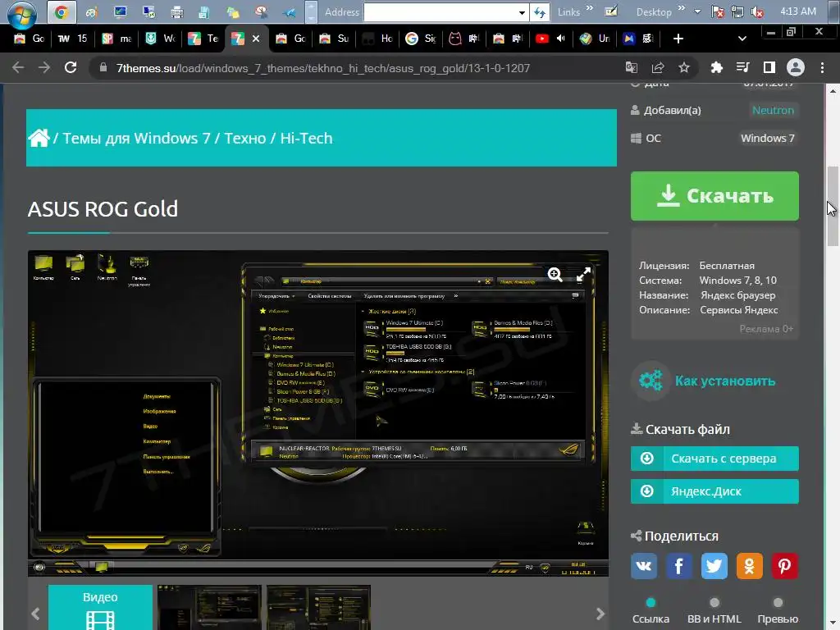Image resolution: width=840 pixels, height=630 pixels.
Task: Click the Address bar refresh-go icon
Action: tap(540, 12)
